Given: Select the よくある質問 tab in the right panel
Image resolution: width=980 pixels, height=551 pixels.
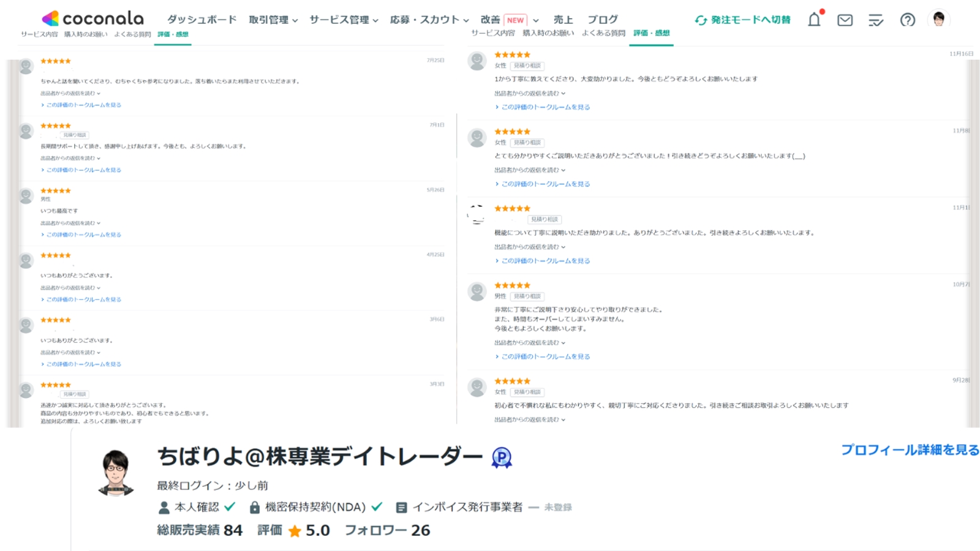Looking at the screenshot, I should [603, 33].
